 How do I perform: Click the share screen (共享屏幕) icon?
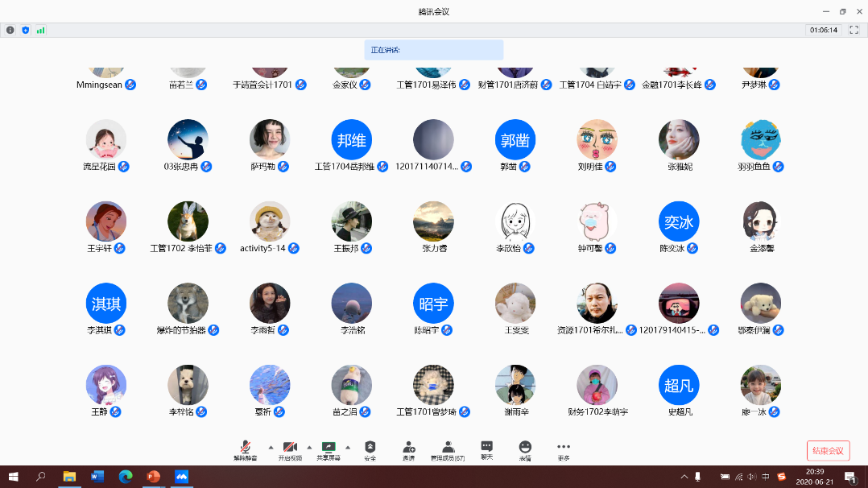pyautogui.click(x=328, y=449)
